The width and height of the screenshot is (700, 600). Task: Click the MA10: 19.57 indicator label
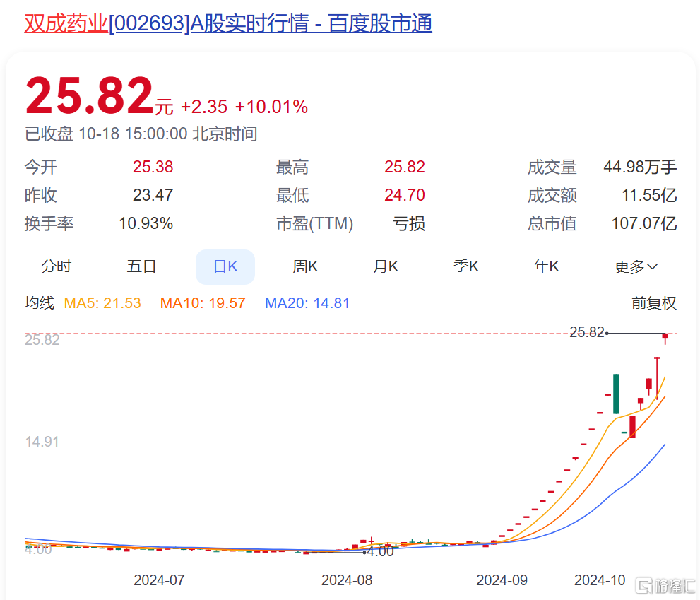point(203,303)
